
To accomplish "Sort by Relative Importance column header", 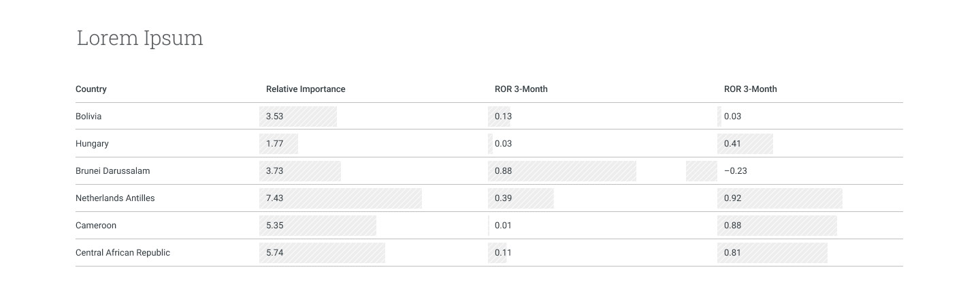I will tap(306, 89).
